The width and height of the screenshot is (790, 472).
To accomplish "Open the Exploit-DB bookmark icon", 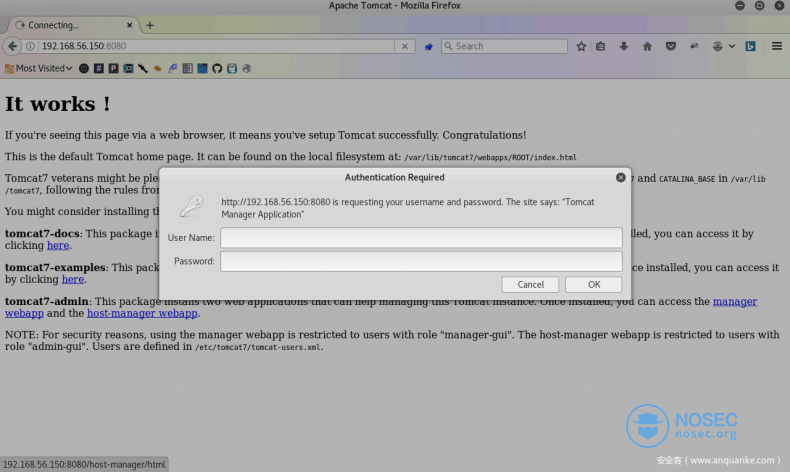I will (128, 69).
